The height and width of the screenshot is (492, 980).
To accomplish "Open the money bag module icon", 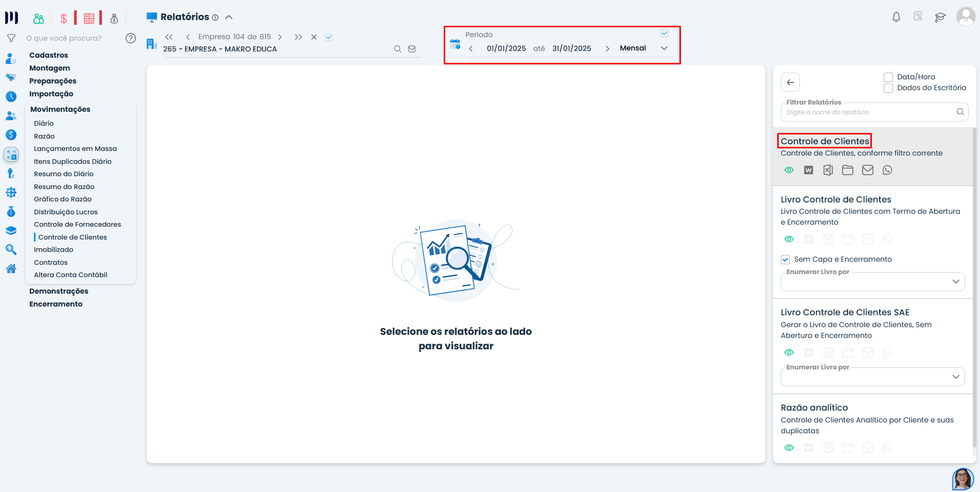I will 114,19.
